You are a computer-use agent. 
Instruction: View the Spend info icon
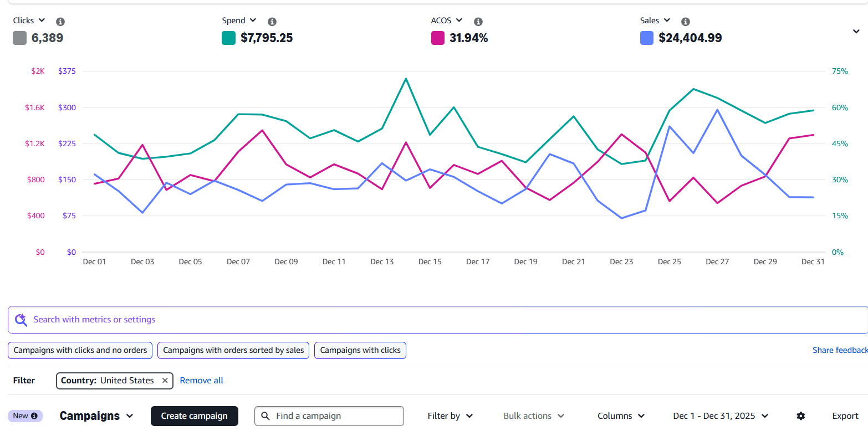coord(272,21)
